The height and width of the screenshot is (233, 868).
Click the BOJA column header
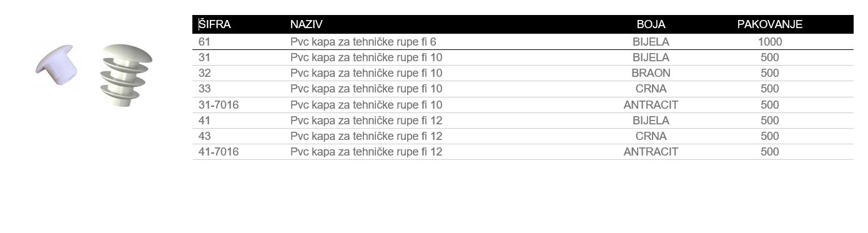point(651,24)
